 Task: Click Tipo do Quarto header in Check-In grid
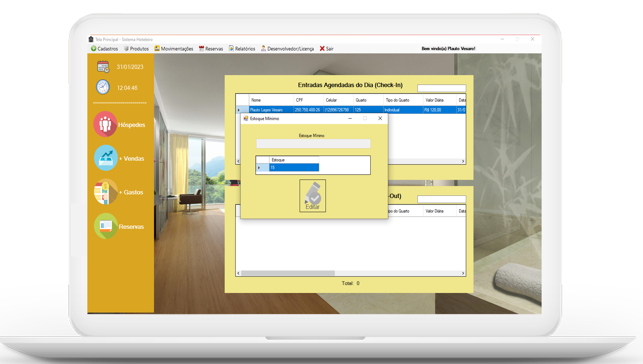point(403,100)
